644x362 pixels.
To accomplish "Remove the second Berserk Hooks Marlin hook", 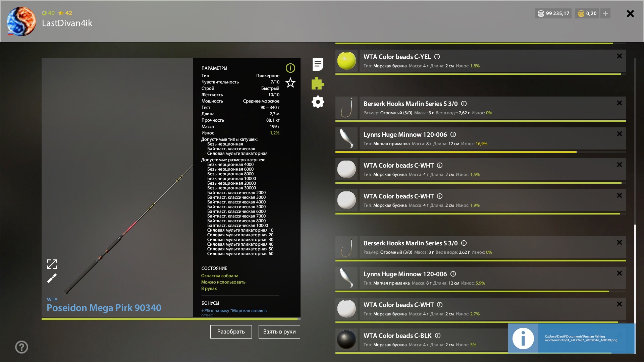I will coord(620,242).
